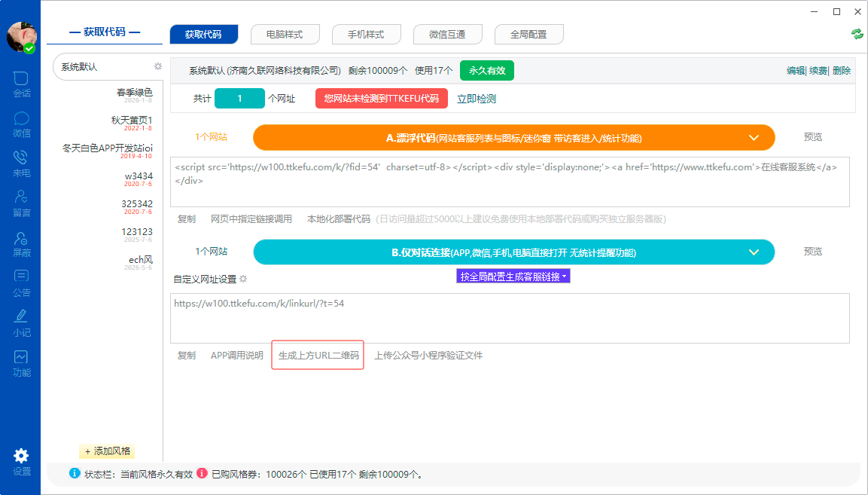Click 预览 beside the floating code bar
868x495 pixels.
click(x=813, y=137)
